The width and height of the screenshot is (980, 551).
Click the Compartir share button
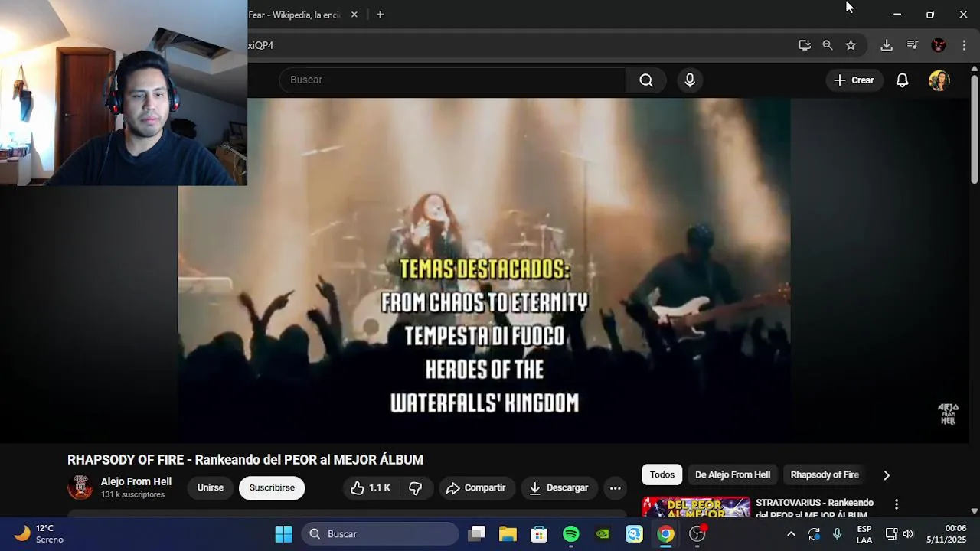[x=476, y=487]
